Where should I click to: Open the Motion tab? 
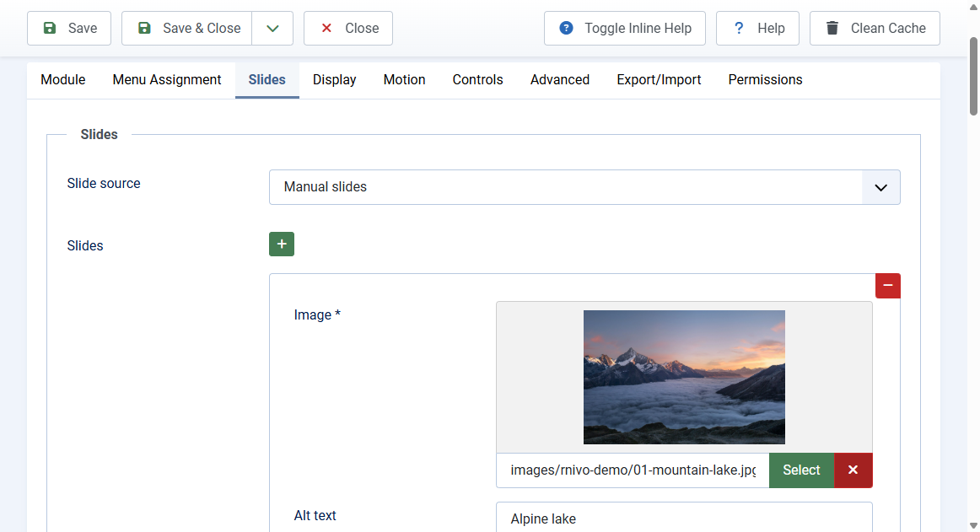click(x=404, y=80)
